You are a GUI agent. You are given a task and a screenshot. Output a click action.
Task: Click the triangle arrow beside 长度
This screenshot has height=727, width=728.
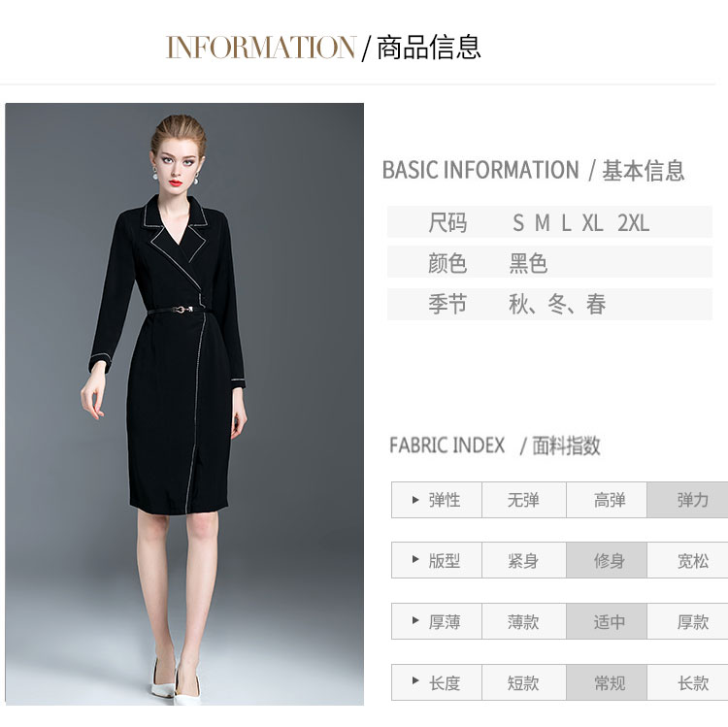coord(415,681)
